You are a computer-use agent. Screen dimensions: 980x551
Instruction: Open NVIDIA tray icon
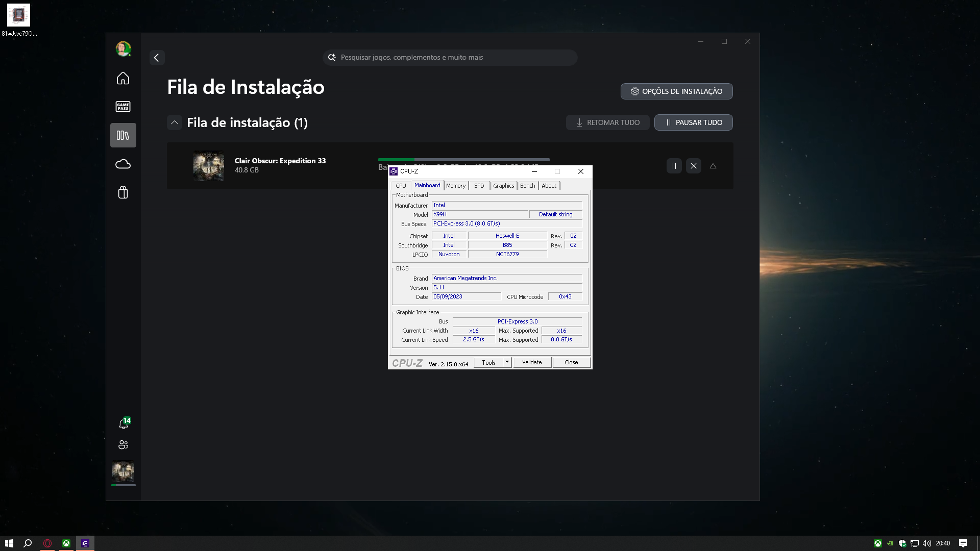(x=890, y=543)
